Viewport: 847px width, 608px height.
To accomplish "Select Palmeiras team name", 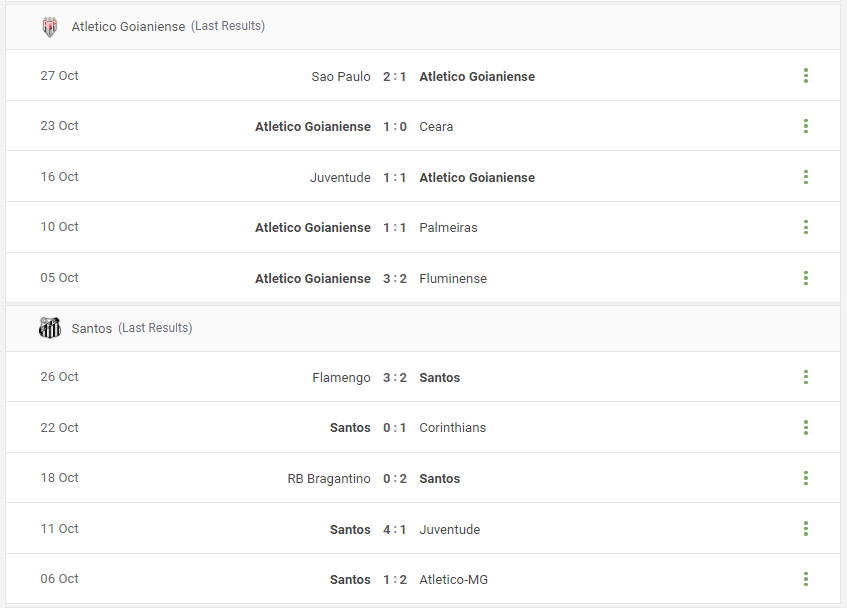I will (448, 228).
